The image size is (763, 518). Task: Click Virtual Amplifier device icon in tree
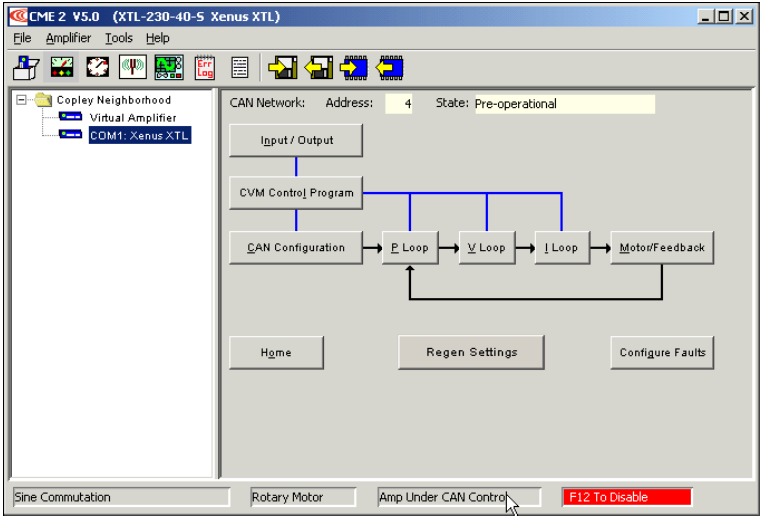coord(70,117)
